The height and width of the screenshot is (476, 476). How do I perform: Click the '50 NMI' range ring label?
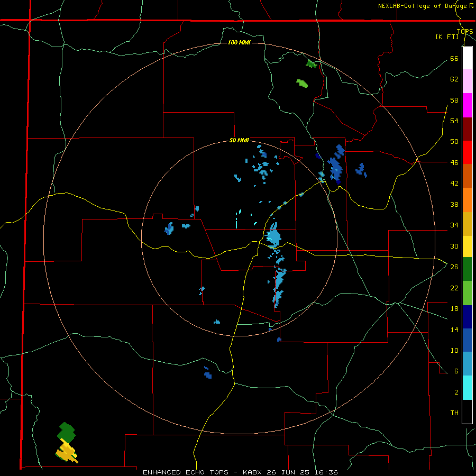239,140
